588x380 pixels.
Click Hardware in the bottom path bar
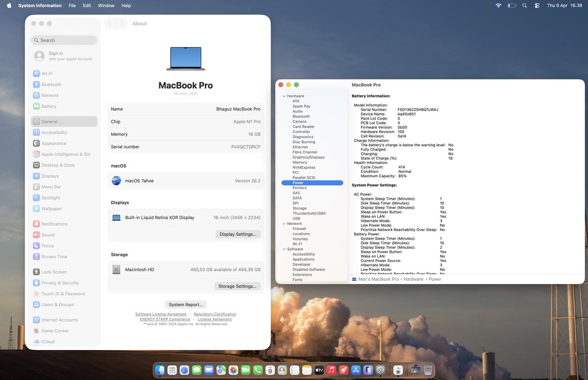click(414, 279)
